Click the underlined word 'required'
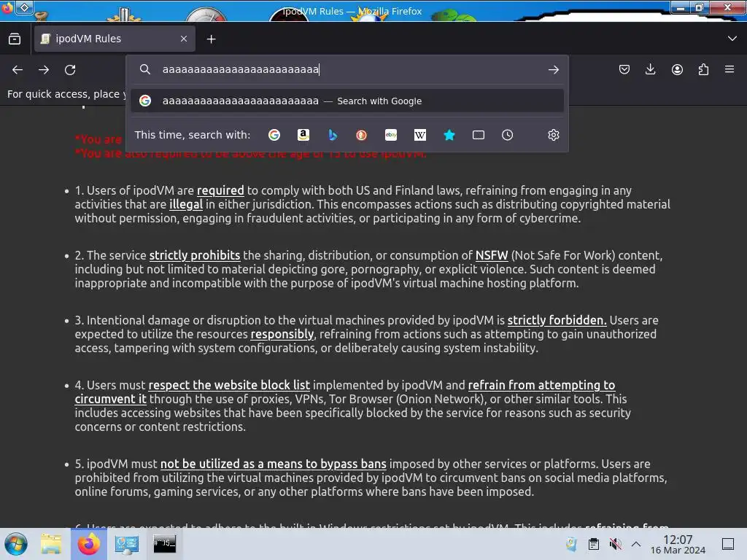 (220, 190)
